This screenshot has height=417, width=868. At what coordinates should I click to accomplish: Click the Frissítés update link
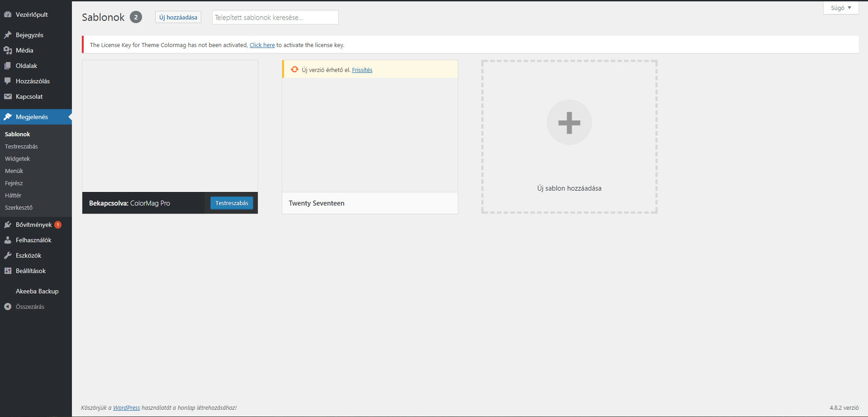[362, 70]
